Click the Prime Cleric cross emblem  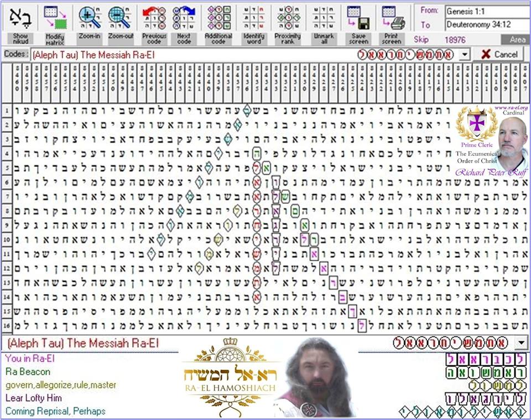point(476,123)
